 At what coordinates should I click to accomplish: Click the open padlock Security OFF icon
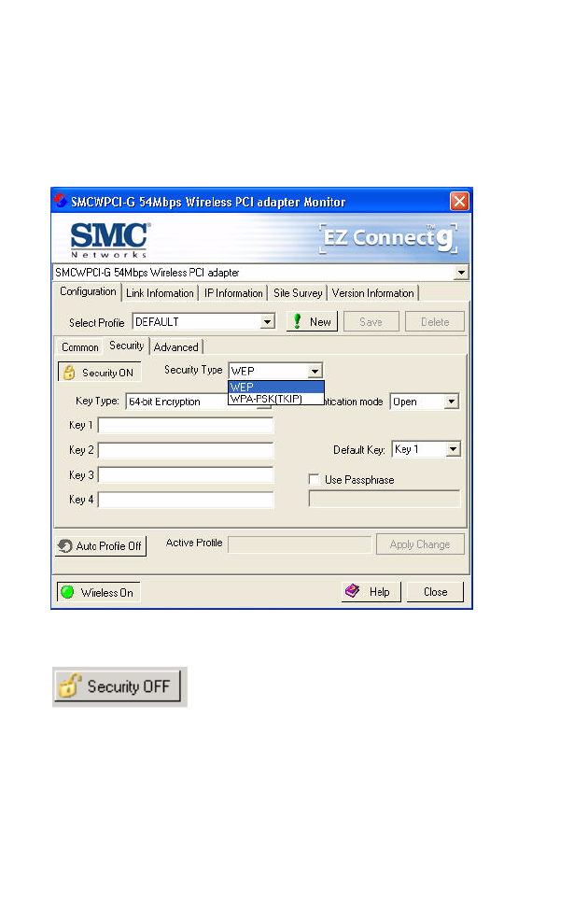(70, 685)
